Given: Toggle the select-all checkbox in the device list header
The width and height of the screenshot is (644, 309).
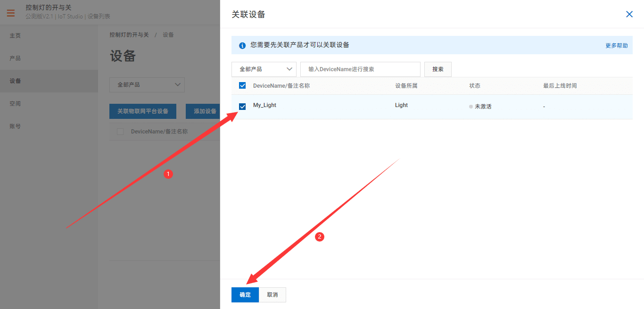Looking at the screenshot, I should click(x=242, y=85).
